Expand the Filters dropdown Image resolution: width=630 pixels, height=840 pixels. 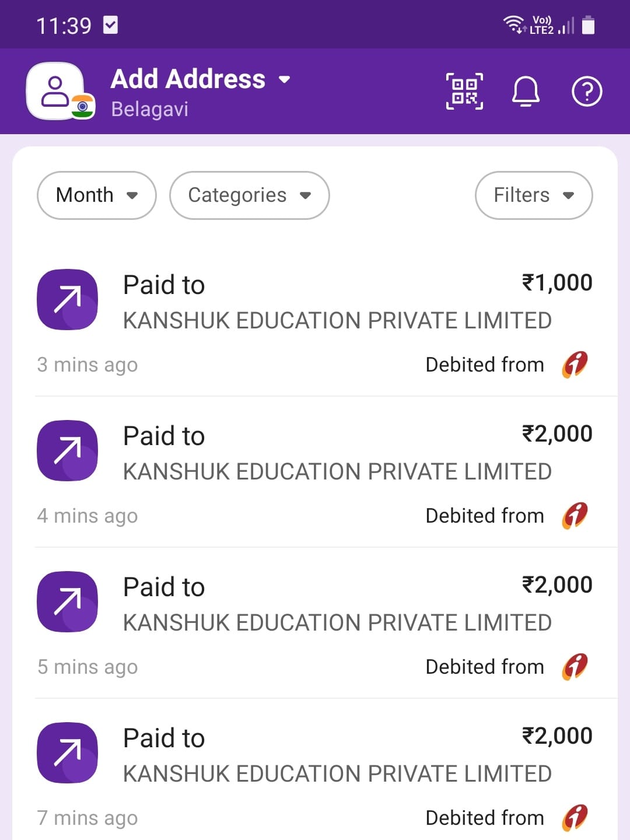pyautogui.click(x=534, y=195)
